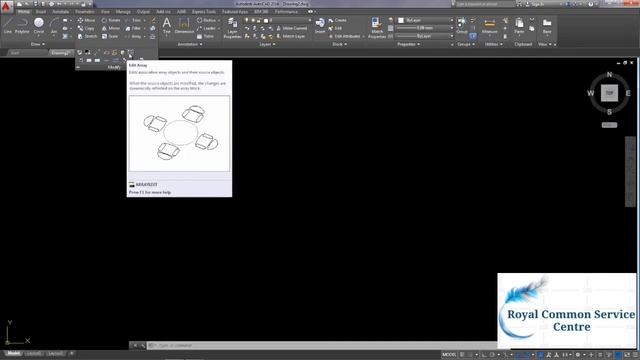The image size is (640, 360).
Task: Open the Annotate ribbon tab
Action: click(x=60, y=12)
